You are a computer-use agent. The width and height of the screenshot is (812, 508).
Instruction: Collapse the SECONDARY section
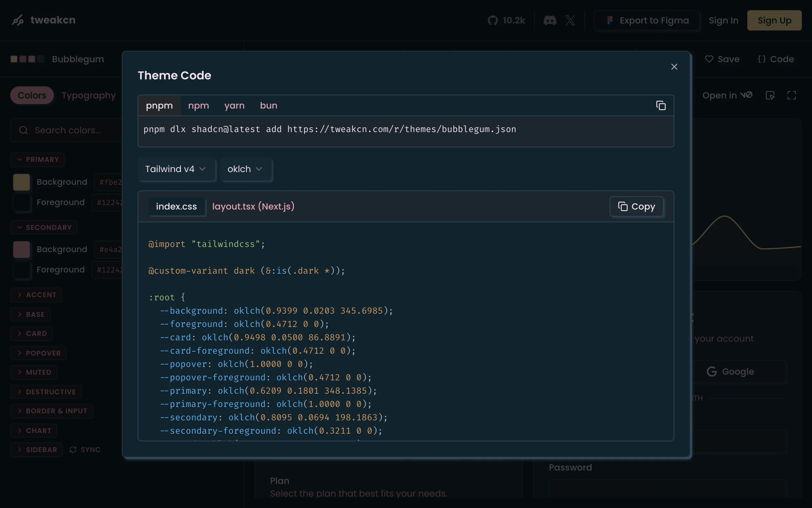pyautogui.click(x=44, y=227)
